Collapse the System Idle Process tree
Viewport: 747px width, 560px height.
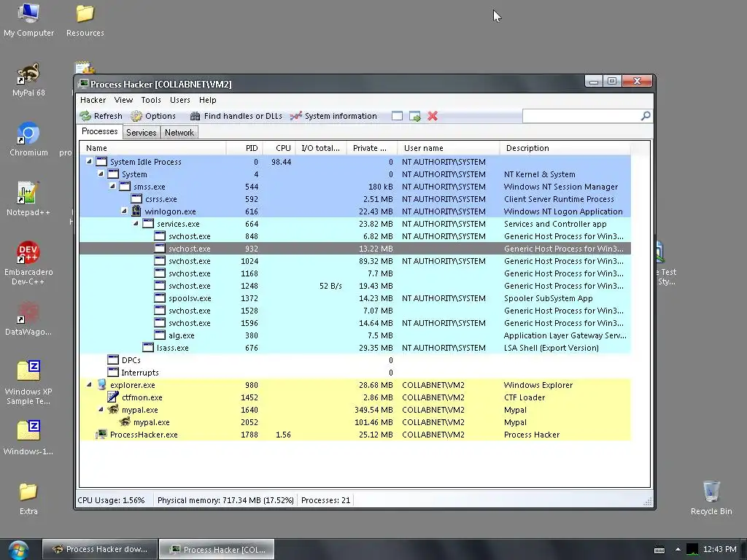(89, 161)
